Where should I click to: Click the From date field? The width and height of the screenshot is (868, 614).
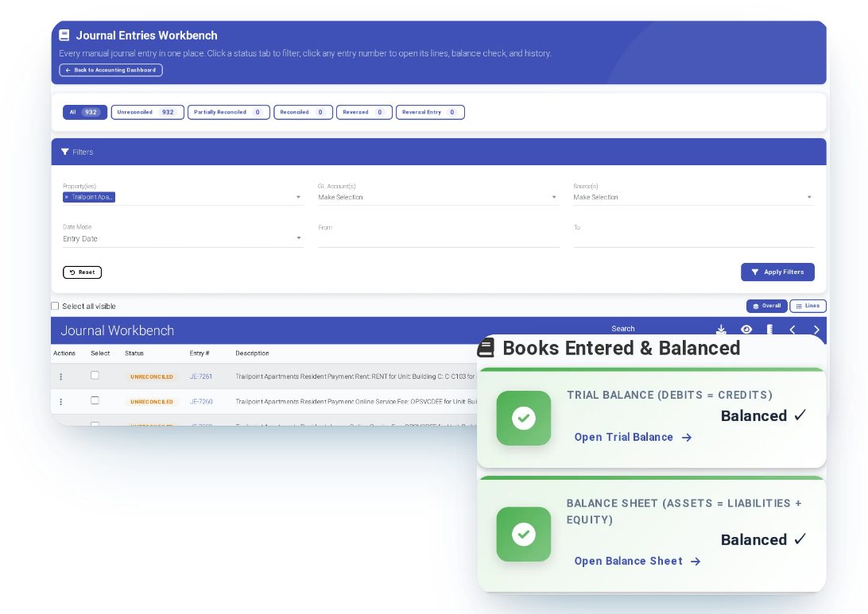pyautogui.click(x=439, y=238)
